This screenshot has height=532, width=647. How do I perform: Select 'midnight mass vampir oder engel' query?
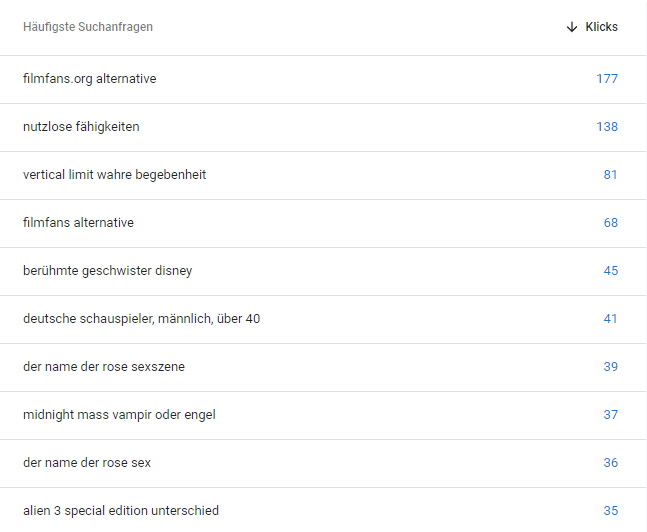tap(119, 415)
